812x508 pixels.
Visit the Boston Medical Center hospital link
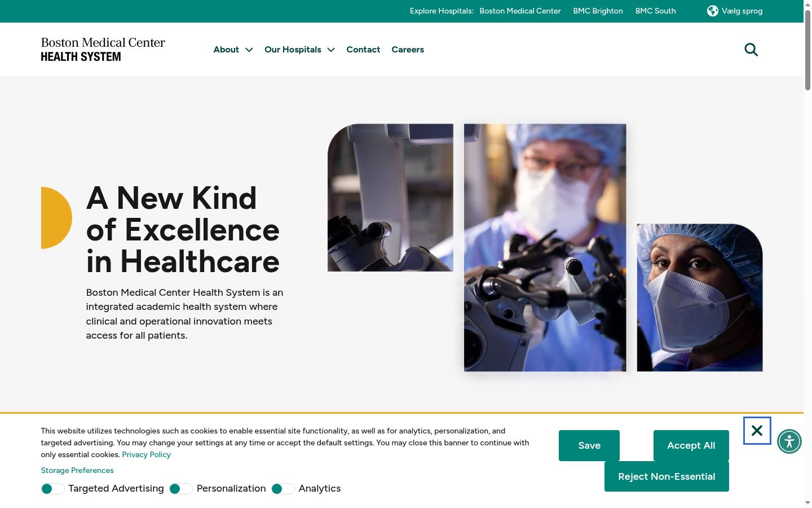520,11
